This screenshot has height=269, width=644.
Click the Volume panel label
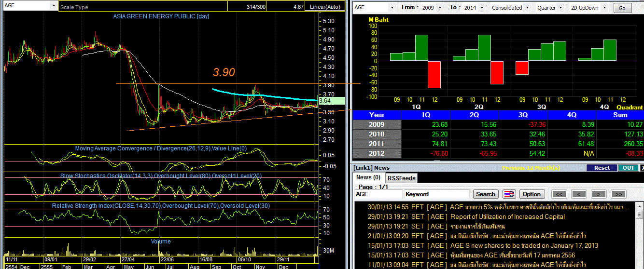(x=161, y=242)
